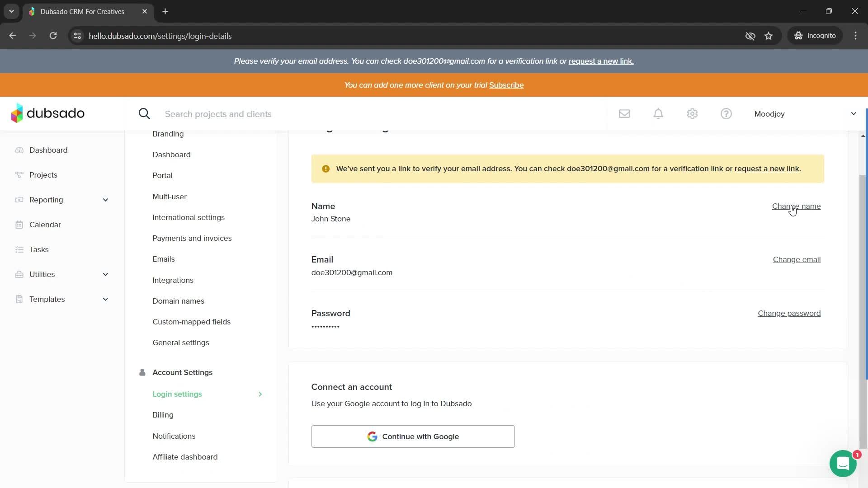Select Login settings item

click(x=177, y=394)
